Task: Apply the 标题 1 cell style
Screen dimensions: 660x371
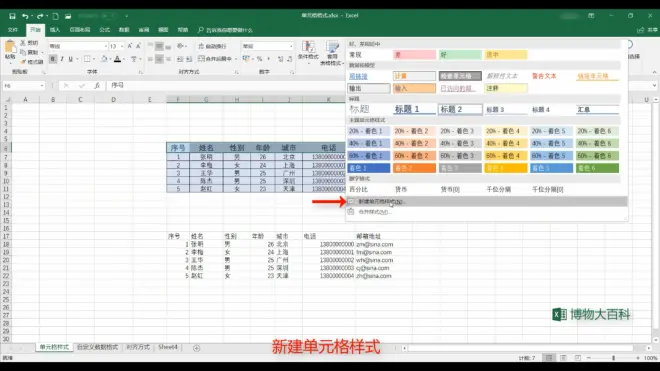Action: click(x=414, y=109)
